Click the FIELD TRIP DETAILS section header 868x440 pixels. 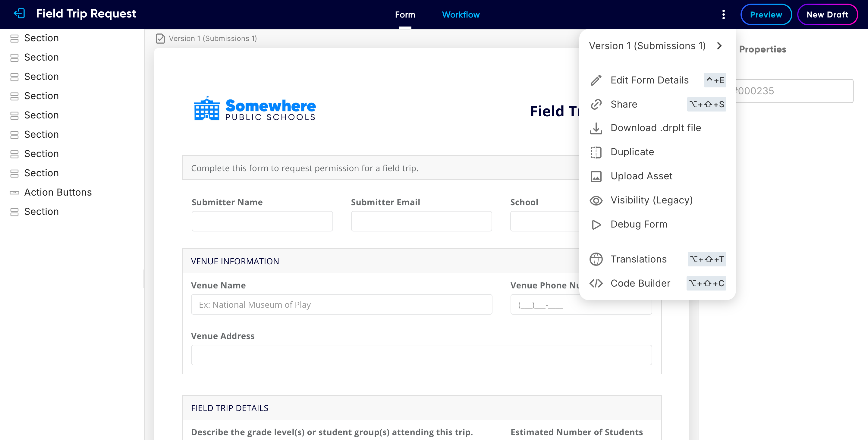pos(422,408)
